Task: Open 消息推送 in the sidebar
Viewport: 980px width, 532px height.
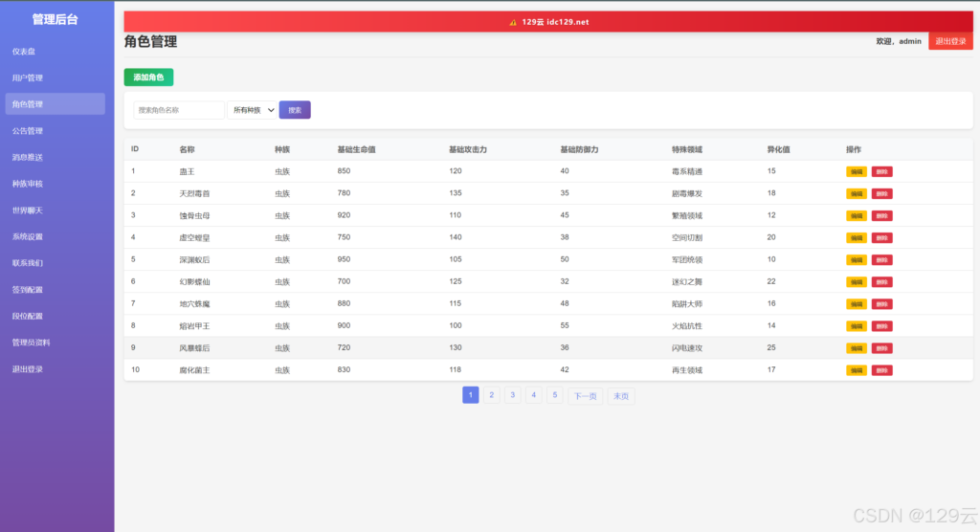Action: click(x=28, y=157)
